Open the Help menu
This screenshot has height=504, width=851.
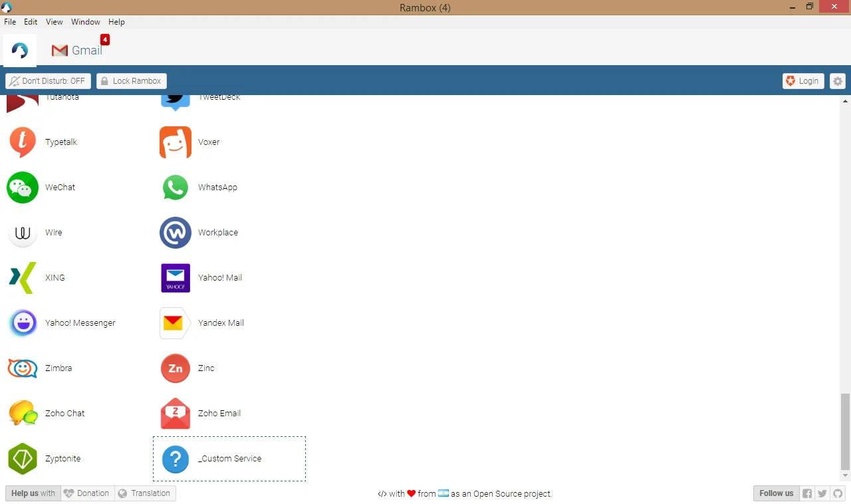(x=116, y=22)
